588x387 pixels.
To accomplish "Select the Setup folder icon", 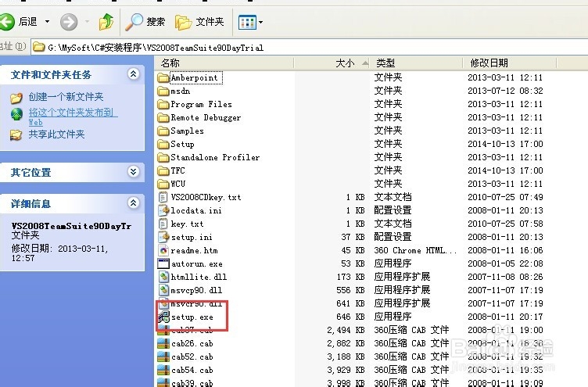I will pos(163,145).
